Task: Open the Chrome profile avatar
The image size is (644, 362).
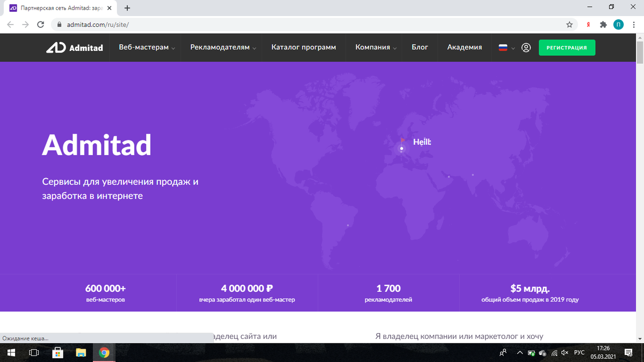Action: pos(618,25)
